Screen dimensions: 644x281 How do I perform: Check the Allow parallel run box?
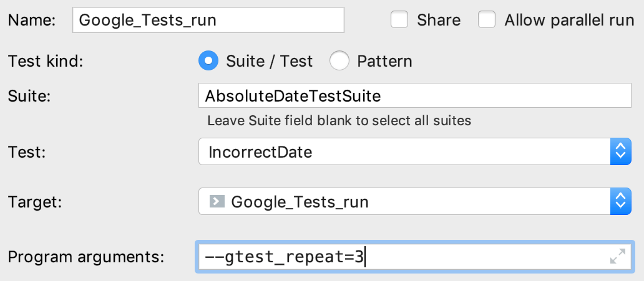(487, 20)
